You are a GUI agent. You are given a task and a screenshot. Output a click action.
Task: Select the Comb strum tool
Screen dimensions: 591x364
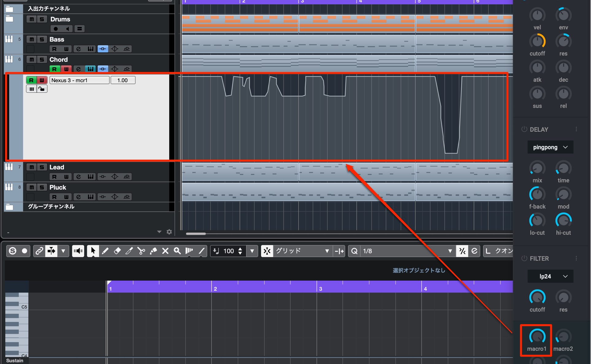point(189,251)
